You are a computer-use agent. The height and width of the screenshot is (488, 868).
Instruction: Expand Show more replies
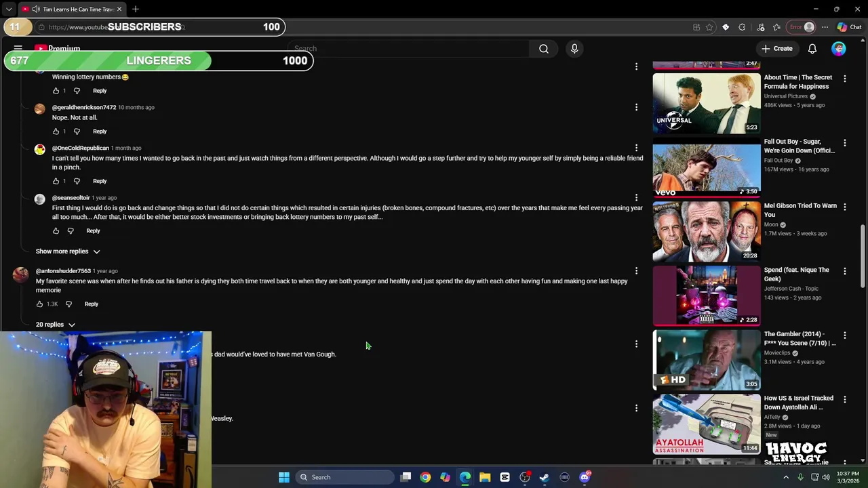click(68, 251)
